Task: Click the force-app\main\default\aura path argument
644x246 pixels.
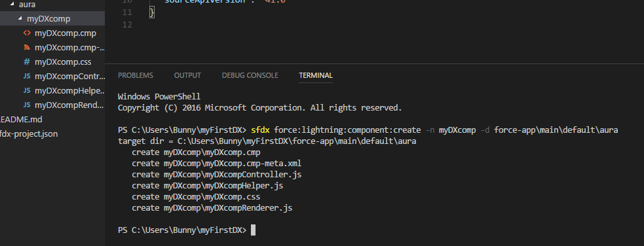Action: (x=556, y=130)
